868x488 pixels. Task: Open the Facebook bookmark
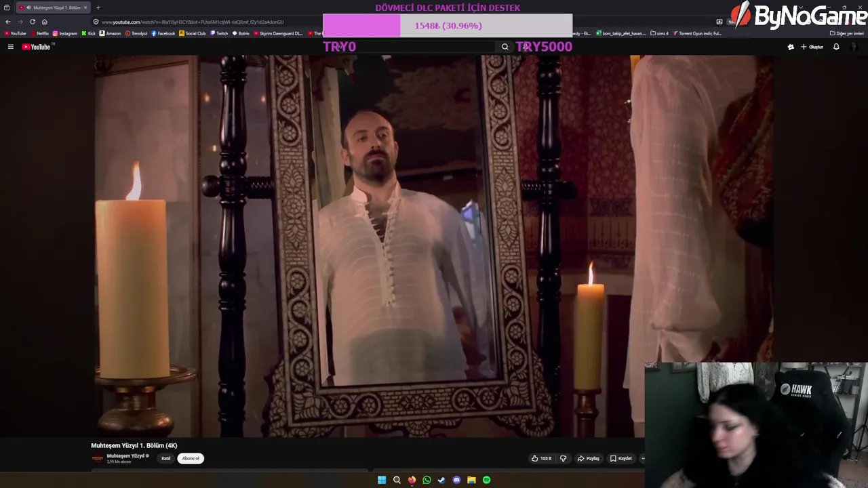163,33
